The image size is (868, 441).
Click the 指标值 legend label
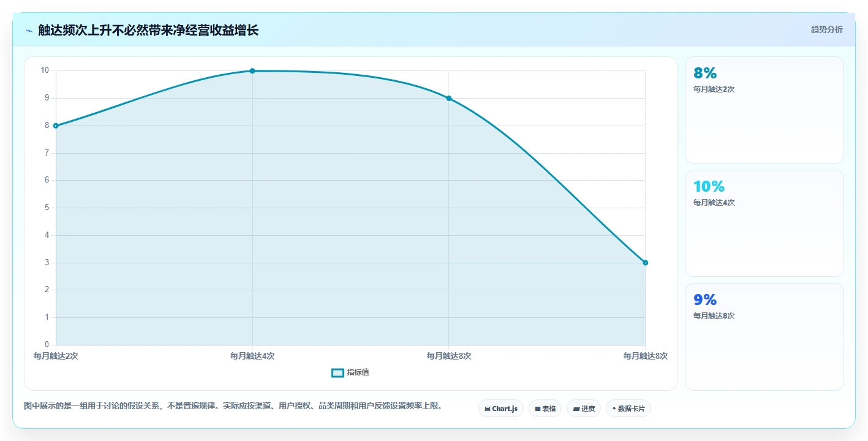358,372
